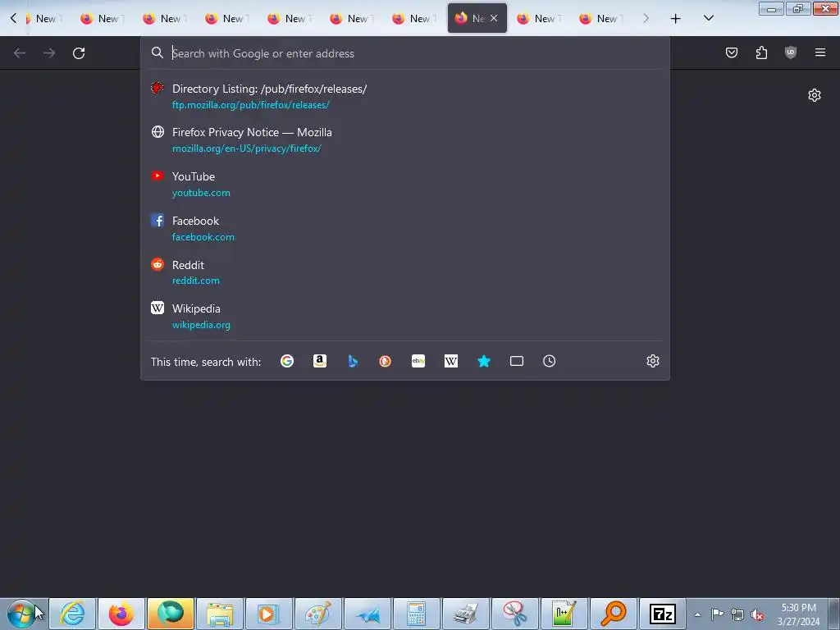Search with Google one-off engine icon
This screenshot has width=840, height=630.
coord(287,361)
